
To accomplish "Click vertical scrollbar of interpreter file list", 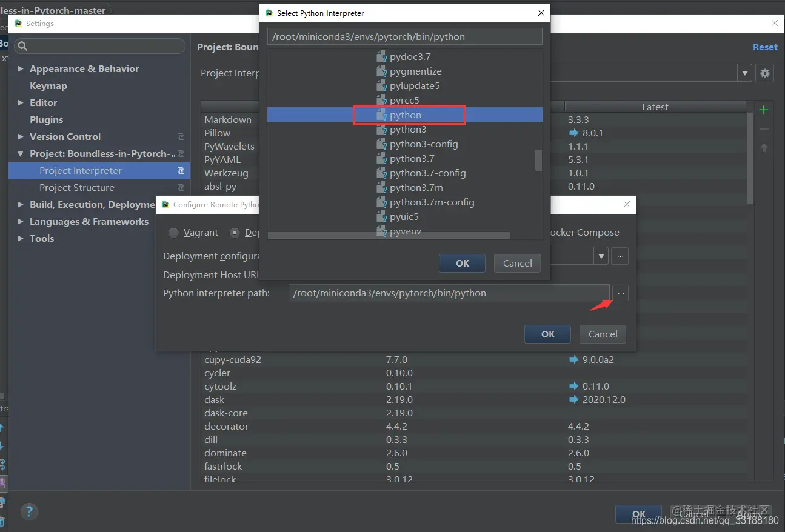I will click(x=538, y=161).
